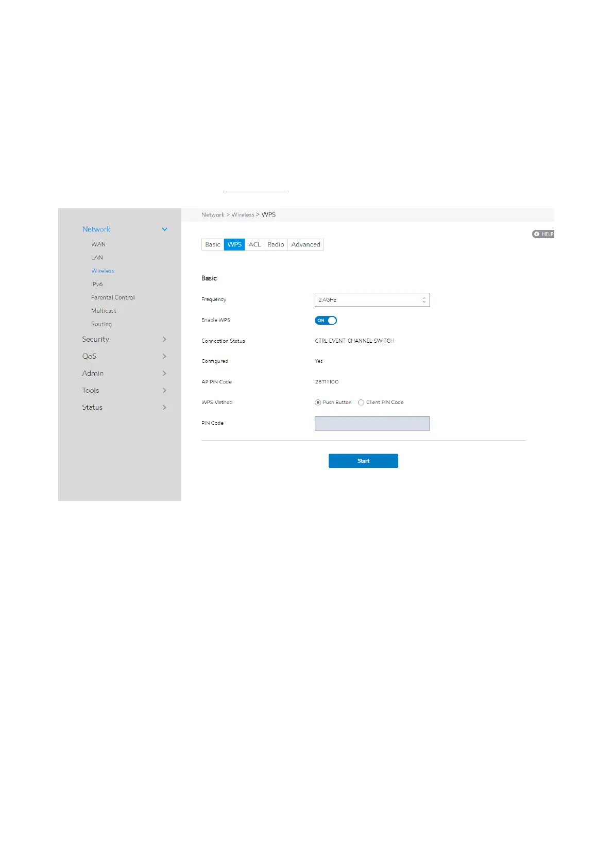Click AP PIN Code value 28711100

327,382
